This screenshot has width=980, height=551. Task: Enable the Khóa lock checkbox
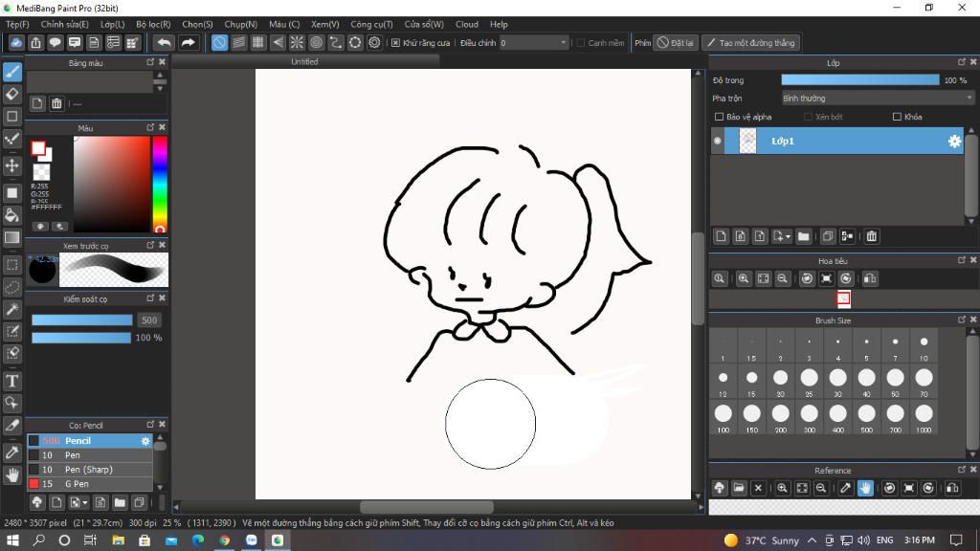897,117
